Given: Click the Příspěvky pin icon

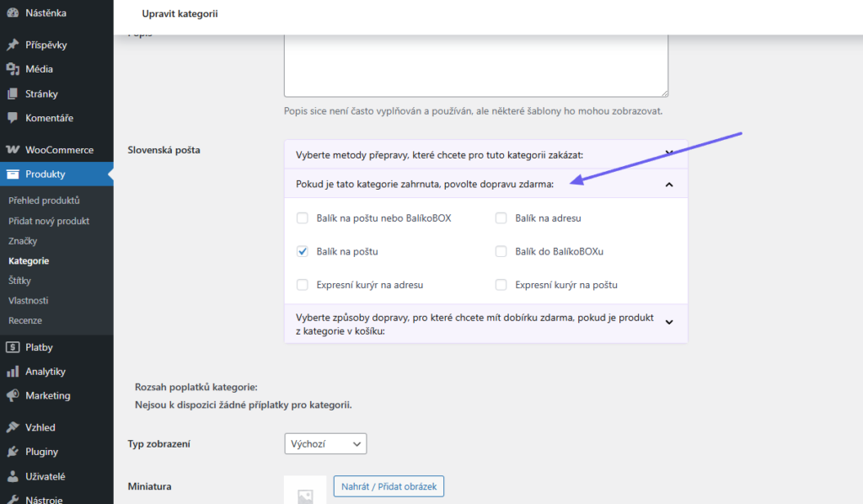Looking at the screenshot, I should pos(13,45).
